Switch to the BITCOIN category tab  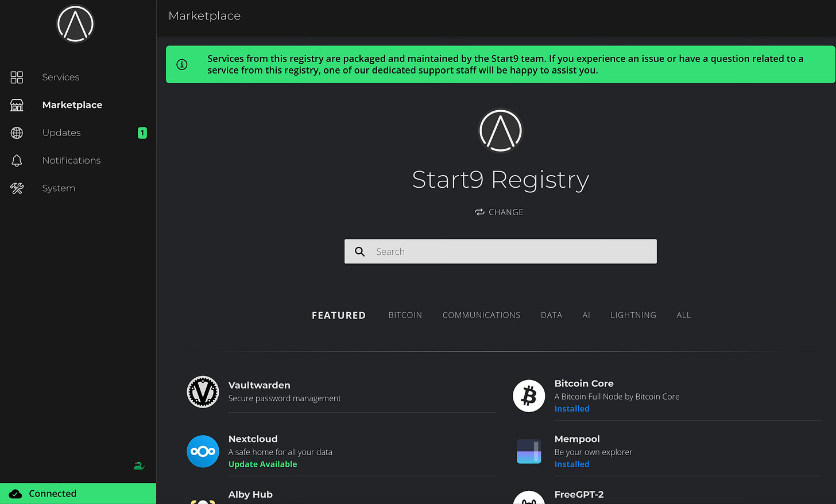point(405,315)
